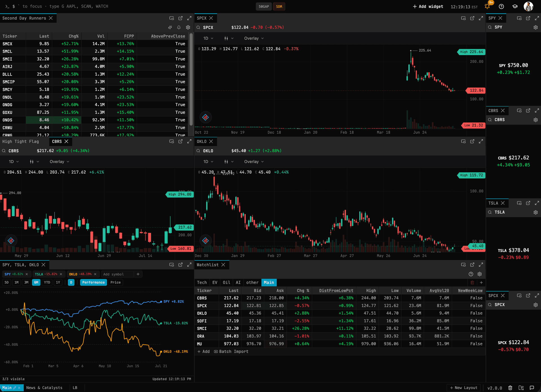This screenshot has width=541, height=392.
Task: Select the YTD range in comparison chart
Action: coord(47,282)
